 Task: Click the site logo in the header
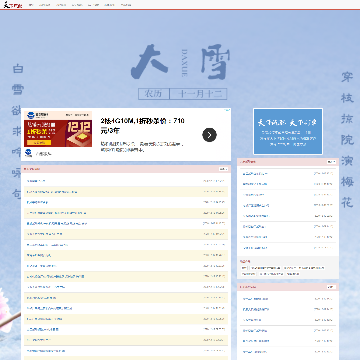click(x=13, y=5)
